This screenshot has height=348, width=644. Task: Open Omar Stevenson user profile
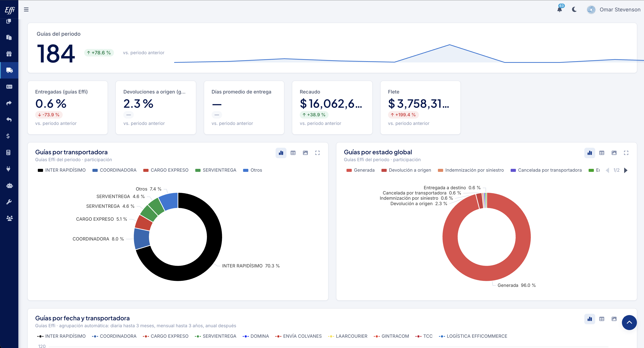(614, 10)
